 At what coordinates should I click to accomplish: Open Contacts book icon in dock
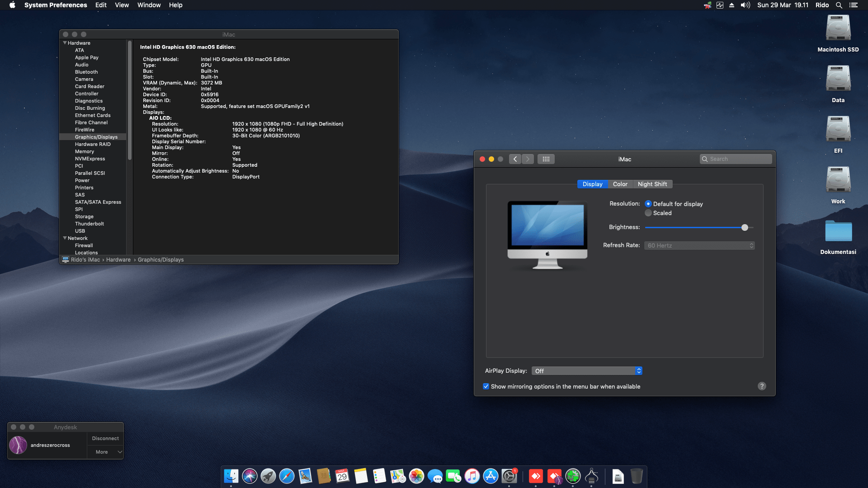[x=324, y=476]
